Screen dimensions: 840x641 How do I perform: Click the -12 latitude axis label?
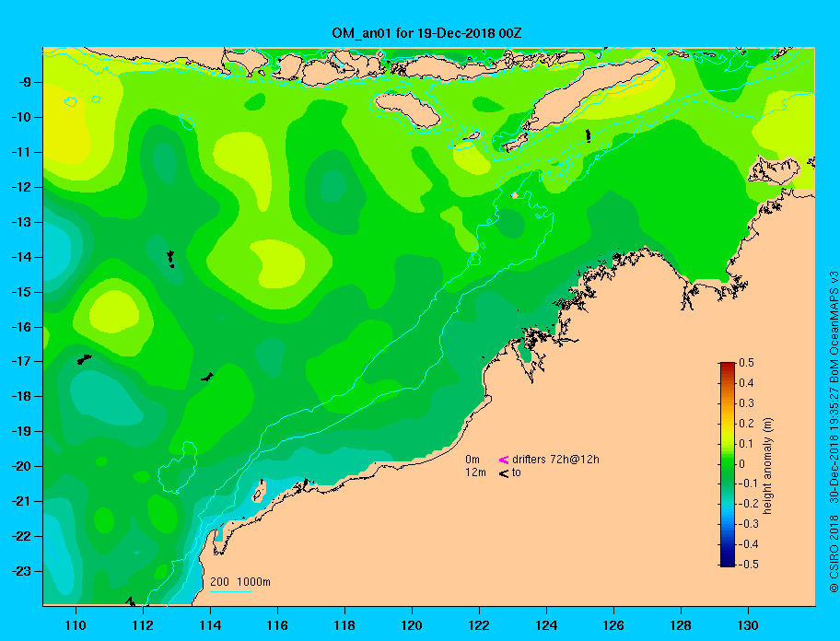[21, 188]
